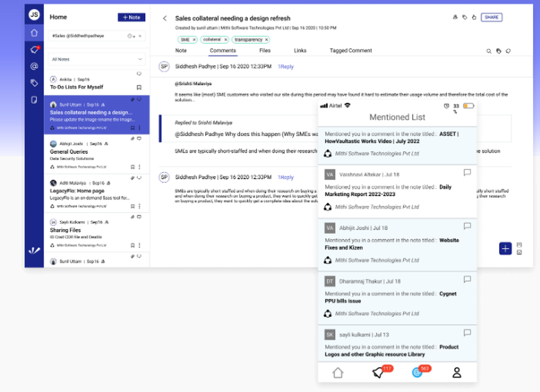The image size is (540, 392).
Task: Tap the mentions icon showing 563 count
Action: (x=418, y=372)
